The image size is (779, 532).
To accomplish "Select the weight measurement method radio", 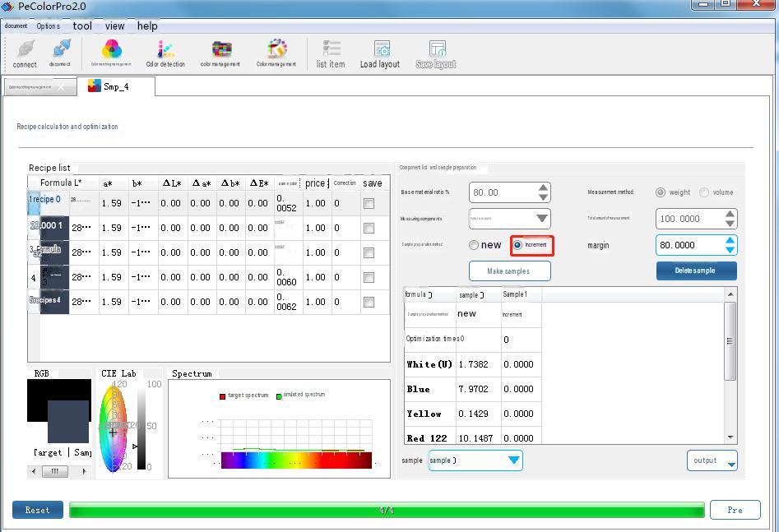I will pyautogui.click(x=661, y=192).
